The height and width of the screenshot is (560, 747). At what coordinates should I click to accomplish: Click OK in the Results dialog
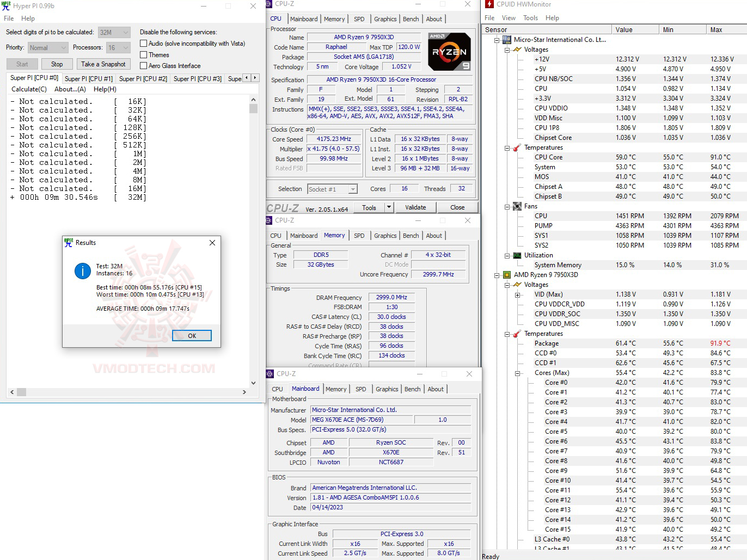[192, 336]
